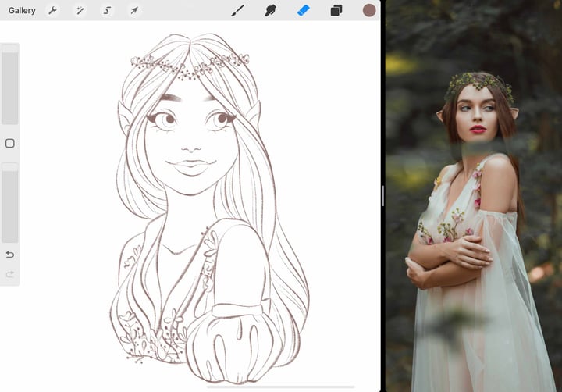562x392 pixels.
Task: Activate the Selection tool
Action: click(x=107, y=11)
